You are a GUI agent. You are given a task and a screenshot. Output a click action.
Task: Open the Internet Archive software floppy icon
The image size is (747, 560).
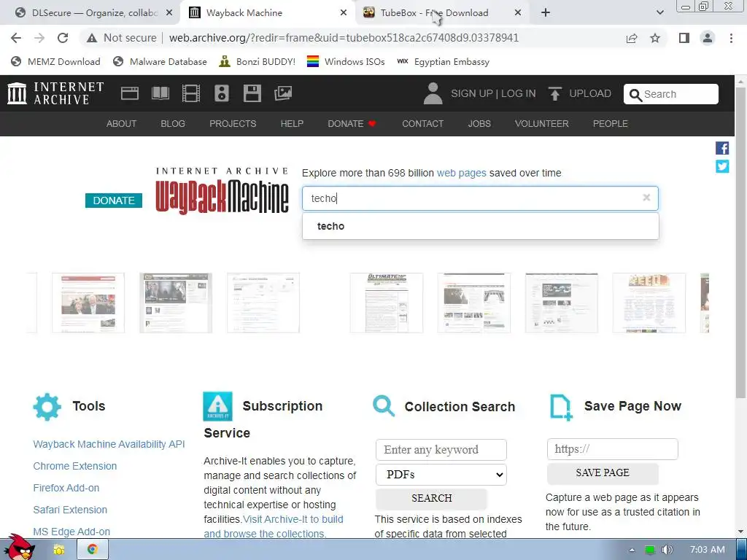pyautogui.click(x=252, y=93)
